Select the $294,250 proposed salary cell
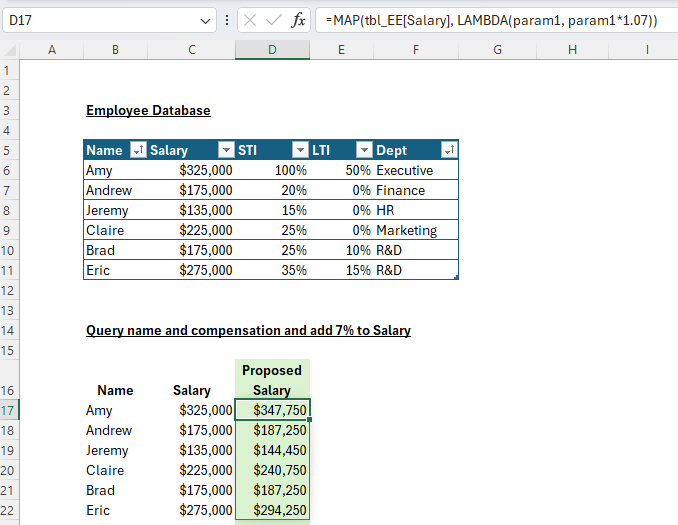678x525 pixels. [272, 510]
